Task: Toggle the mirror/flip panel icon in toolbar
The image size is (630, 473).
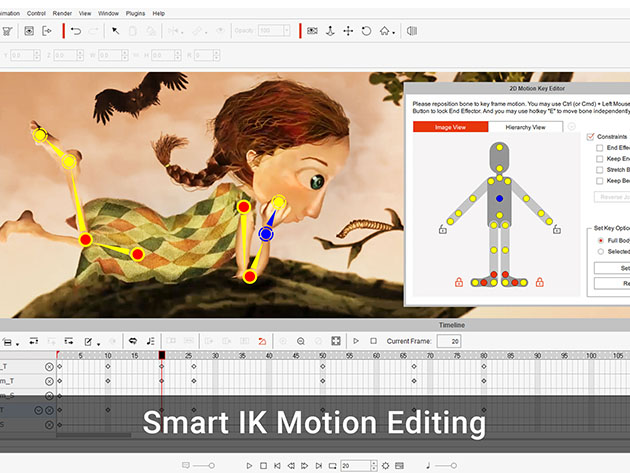Action: point(412,31)
